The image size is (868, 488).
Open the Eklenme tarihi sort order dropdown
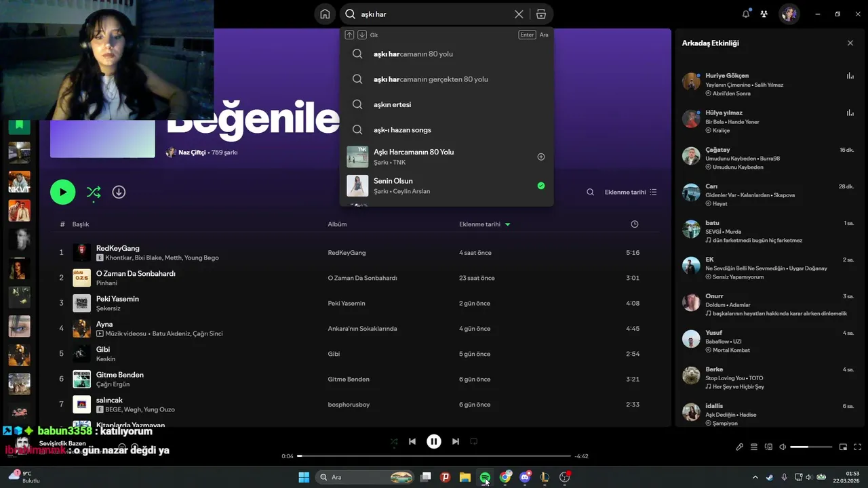[631, 192]
